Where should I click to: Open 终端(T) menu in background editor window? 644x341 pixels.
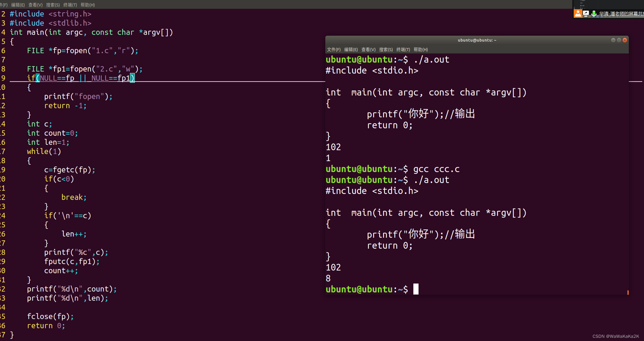click(x=70, y=5)
